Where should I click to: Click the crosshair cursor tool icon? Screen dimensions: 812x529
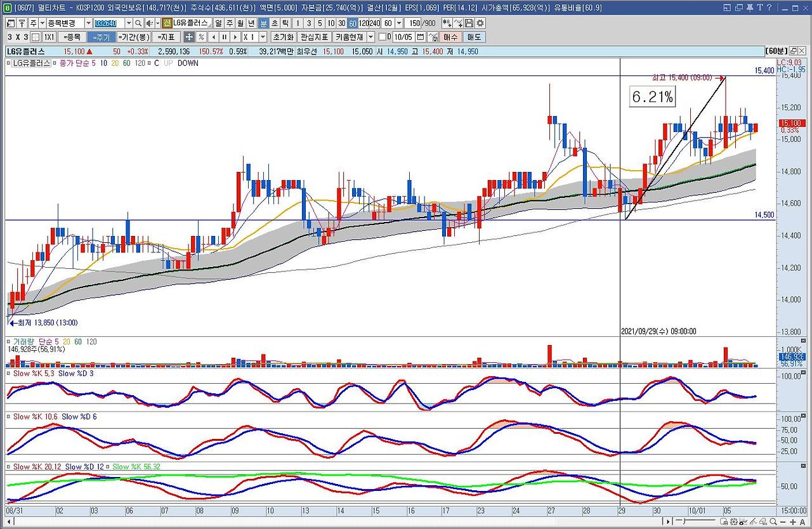tap(189, 37)
